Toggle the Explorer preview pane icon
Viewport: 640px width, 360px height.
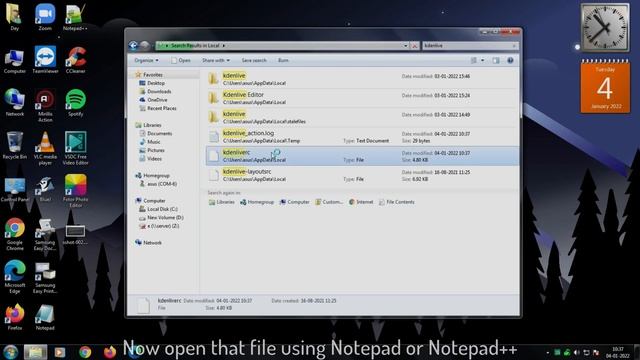pyautogui.click(x=496, y=60)
